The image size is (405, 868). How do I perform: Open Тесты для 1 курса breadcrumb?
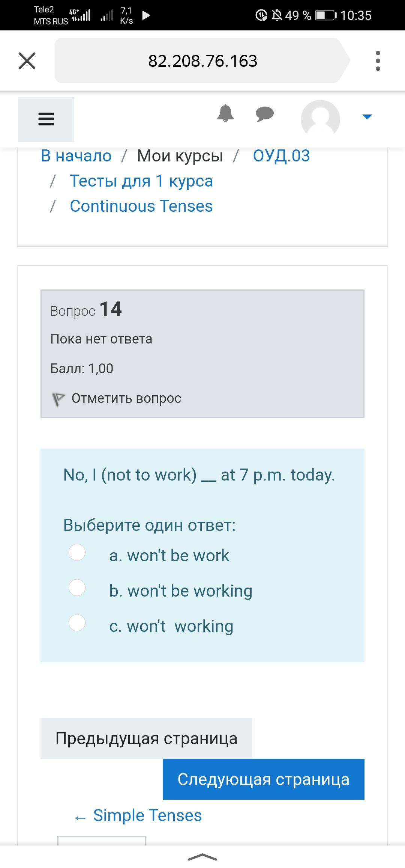pos(141,181)
